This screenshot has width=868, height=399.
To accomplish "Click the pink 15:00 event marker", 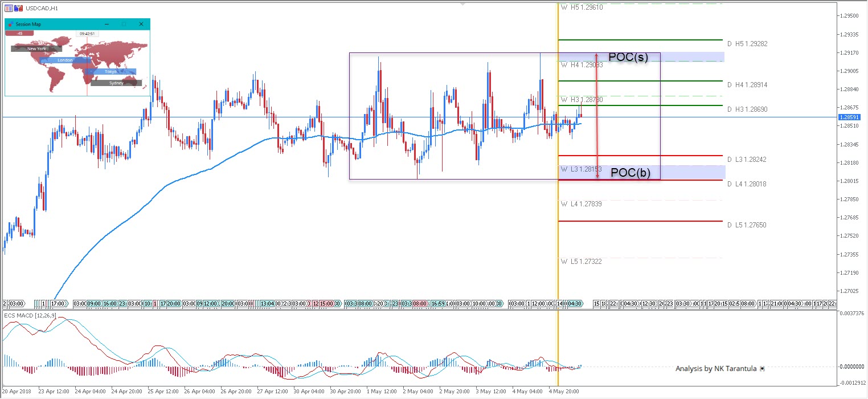I will 326,303.
